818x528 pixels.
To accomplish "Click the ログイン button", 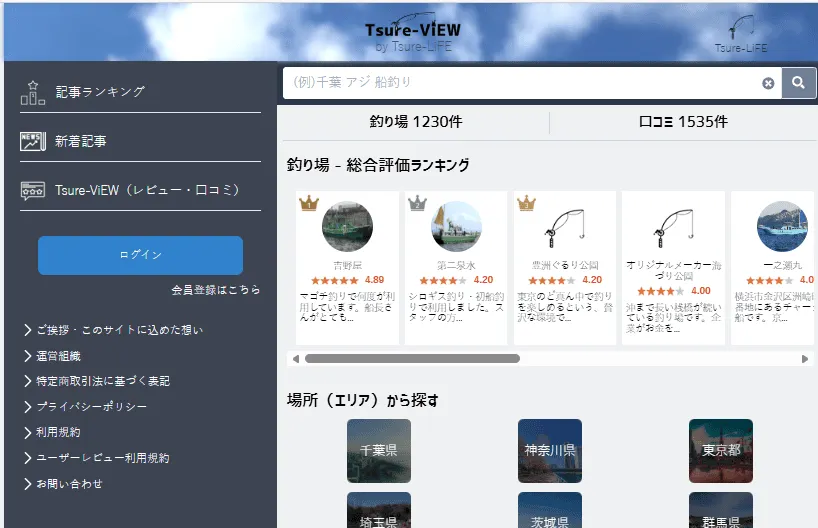I will 140,255.
